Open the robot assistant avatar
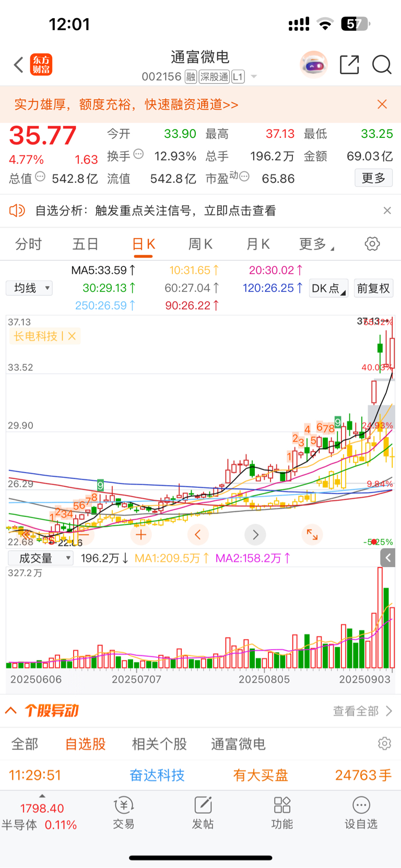 click(313, 65)
